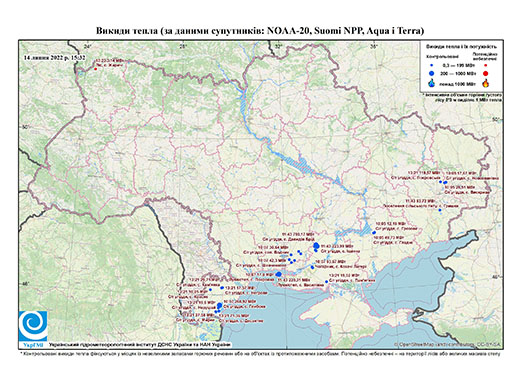Viewport: 520px width, 368px height.
Task: Click the red heat marker in northwest Ukraine
Action: click(x=95, y=69)
